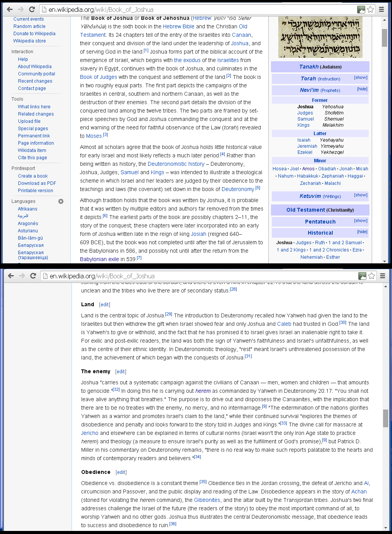Open Wikidata item link

point(32,150)
